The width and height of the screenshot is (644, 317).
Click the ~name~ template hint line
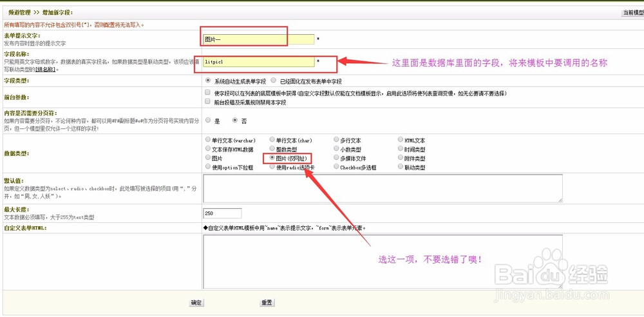284,228
